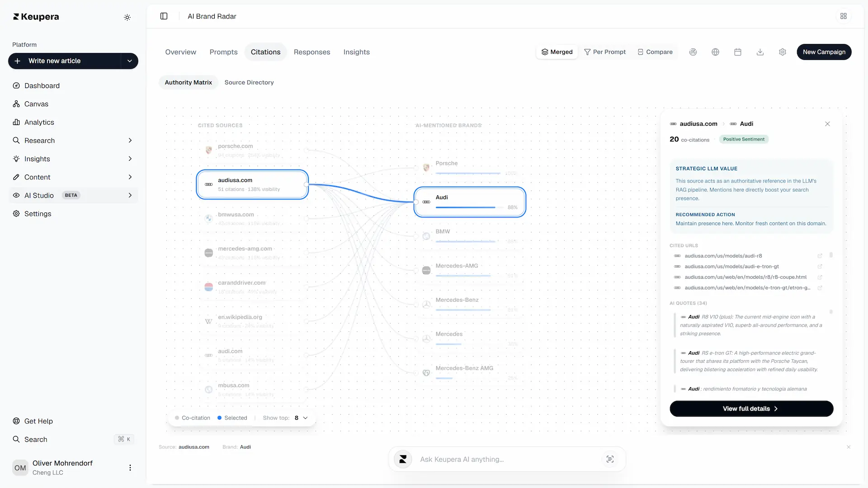
Task: Click audiusa.com breadcrumb in details panel
Action: [698, 124]
